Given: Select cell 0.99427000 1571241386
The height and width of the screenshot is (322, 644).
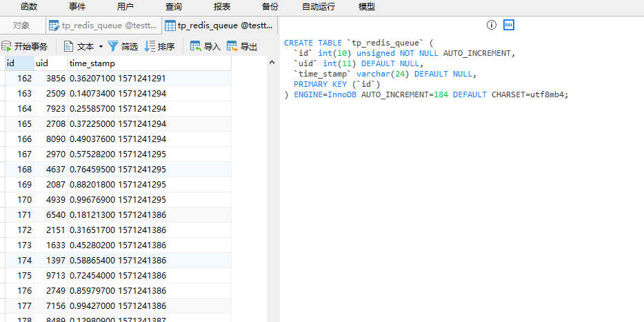Looking at the screenshot, I should [150, 306].
